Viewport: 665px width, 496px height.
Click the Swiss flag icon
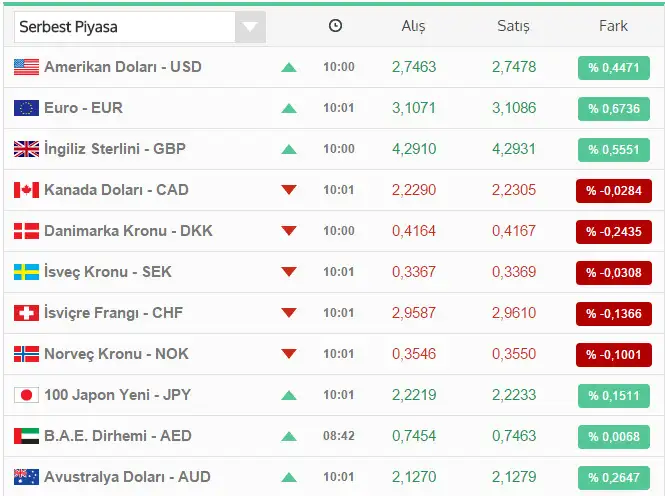pos(26,313)
